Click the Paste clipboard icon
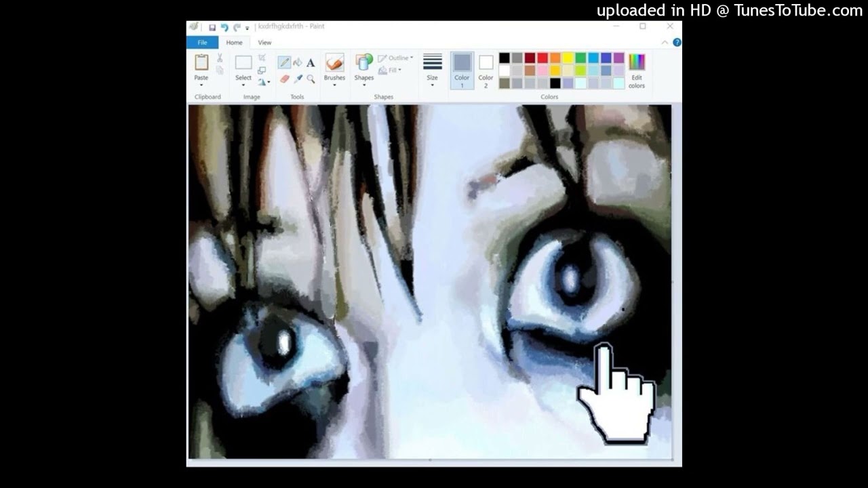This screenshot has height=488, width=868. [x=201, y=62]
